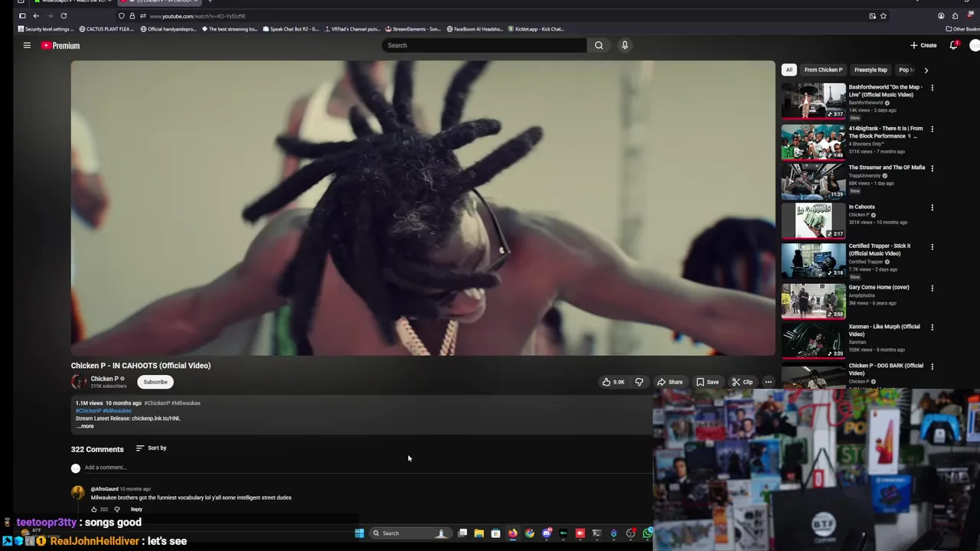
Task: Like the AfroGaurd comment
Action: (x=94, y=510)
